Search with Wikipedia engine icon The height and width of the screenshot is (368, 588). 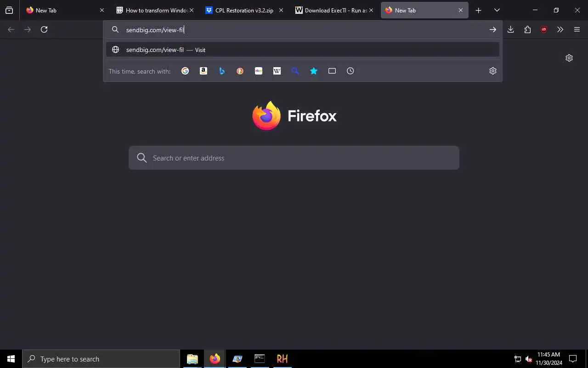(x=277, y=71)
